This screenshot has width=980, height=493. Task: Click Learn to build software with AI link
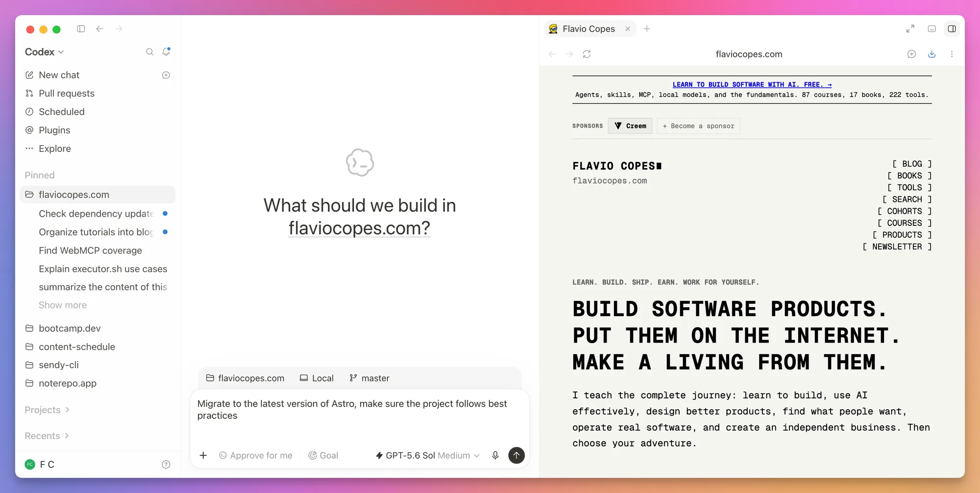[x=752, y=84]
